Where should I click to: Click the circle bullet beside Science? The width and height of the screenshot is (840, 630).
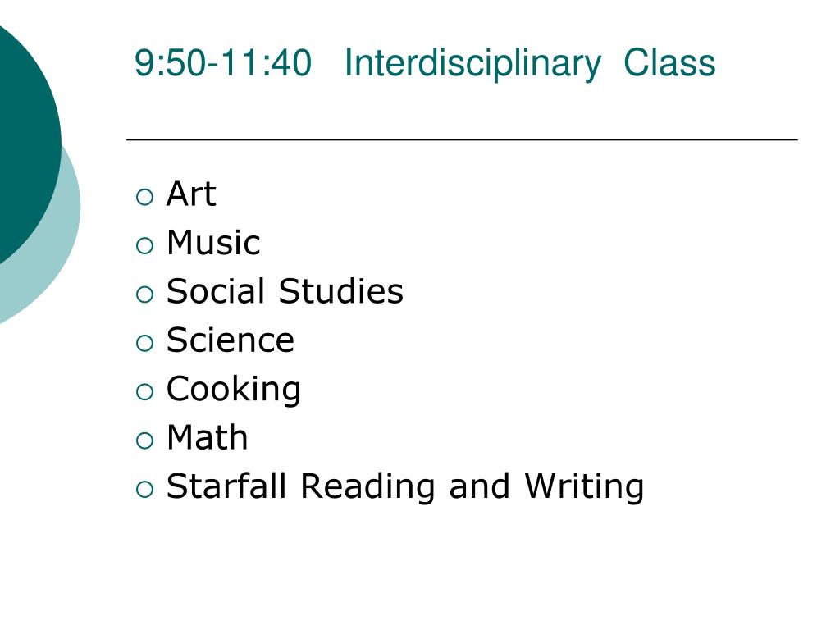144,344
